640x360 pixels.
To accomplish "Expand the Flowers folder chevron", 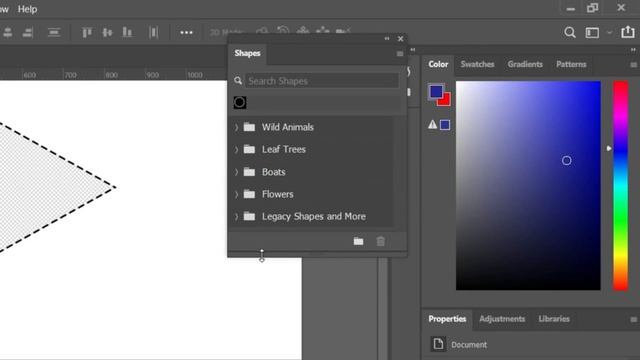I will (x=236, y=194).
